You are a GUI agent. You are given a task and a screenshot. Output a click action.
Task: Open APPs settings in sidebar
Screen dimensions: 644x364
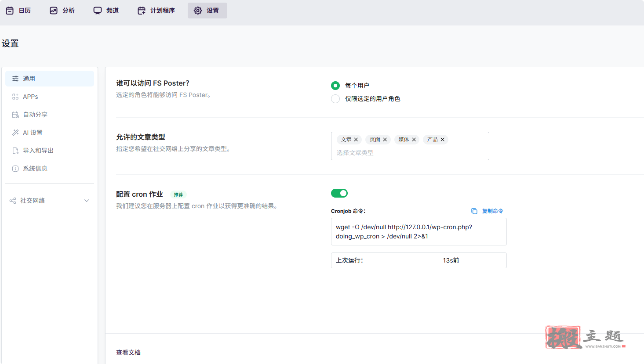[x=50, y=97]
